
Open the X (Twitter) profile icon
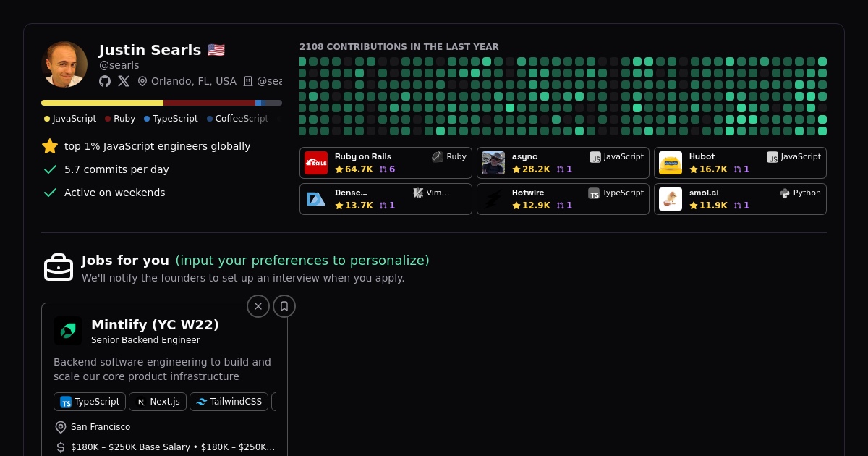pos(124,81)
